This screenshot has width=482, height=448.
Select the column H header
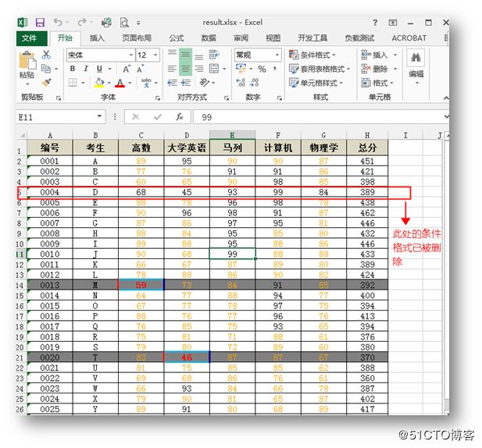click(367, 135)
